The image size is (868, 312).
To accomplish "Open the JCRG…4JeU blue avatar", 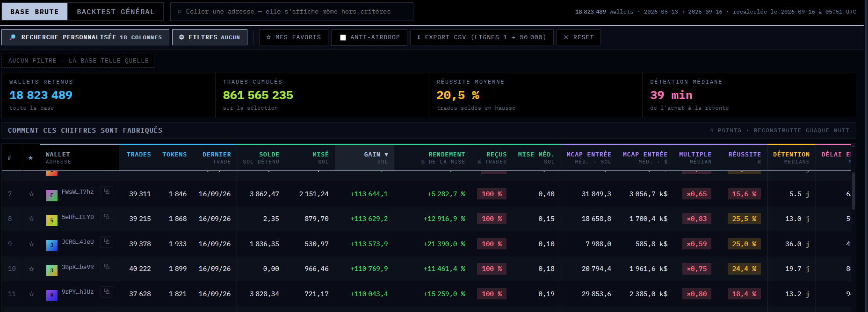I will [x=52, y=245].
